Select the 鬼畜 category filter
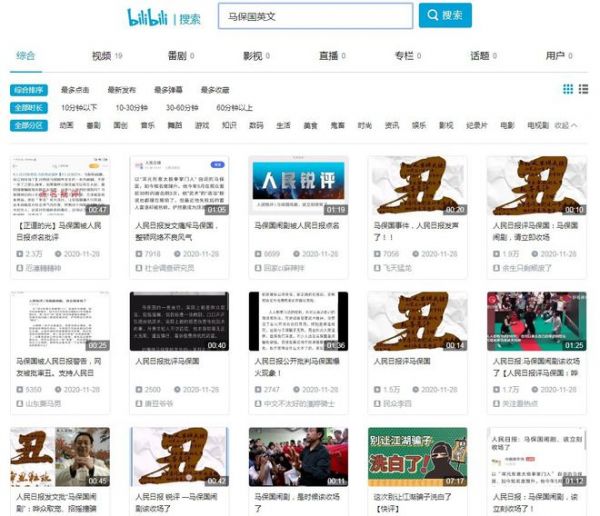Image resolution: width=600 pixels, height=516 pixels. pyautogui.click(x=337, y=126)
